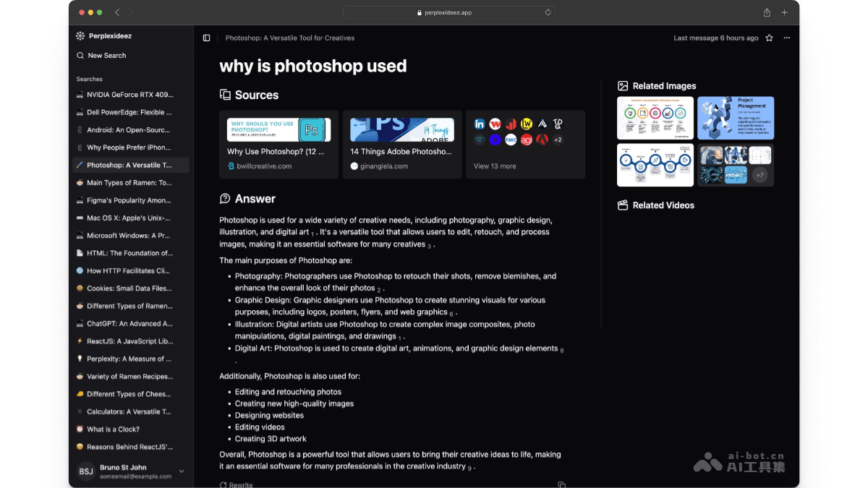The image size is (868, 488).
Task: Show the +7 additional related images
Action: (759, 175)
